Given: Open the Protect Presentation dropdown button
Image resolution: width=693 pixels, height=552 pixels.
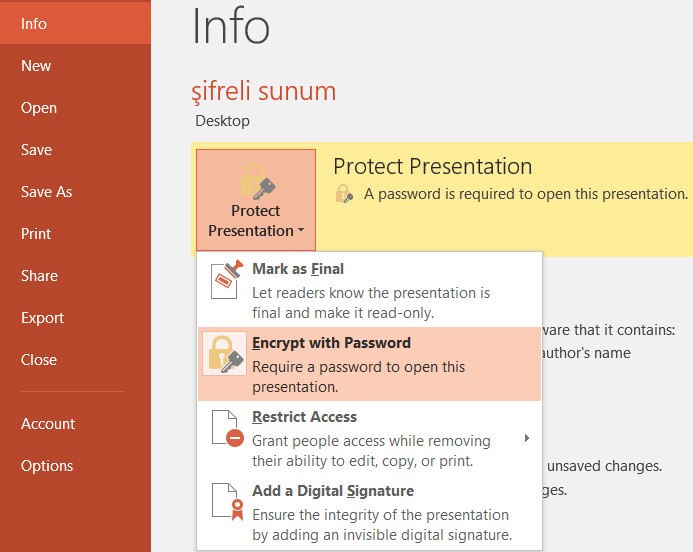Looking at the screenshot, I should coord(256,200).
